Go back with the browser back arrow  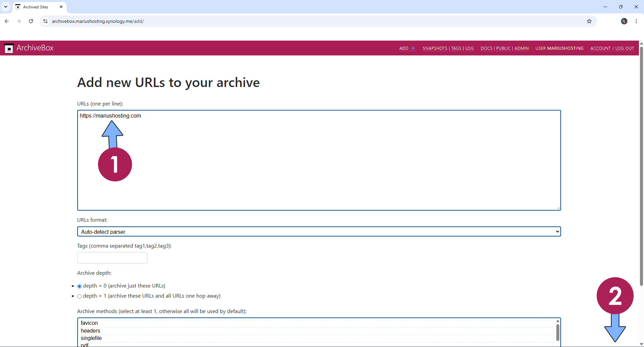tap(7, 21)
